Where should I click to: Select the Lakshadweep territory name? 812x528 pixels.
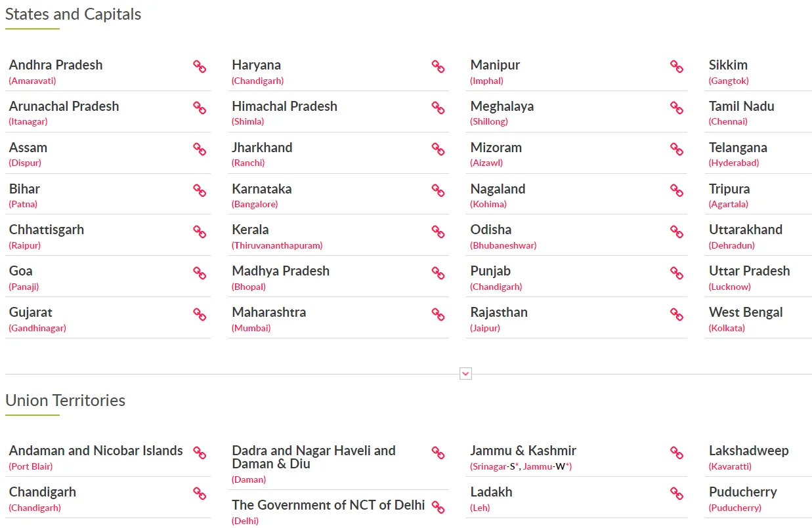point(748,451)
